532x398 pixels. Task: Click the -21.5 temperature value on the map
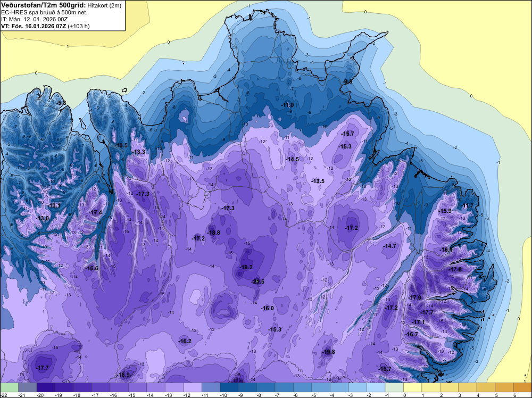click(258, 281)
